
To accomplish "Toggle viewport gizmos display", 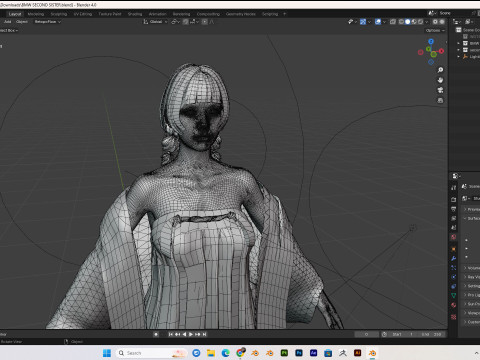I will 363,22.
